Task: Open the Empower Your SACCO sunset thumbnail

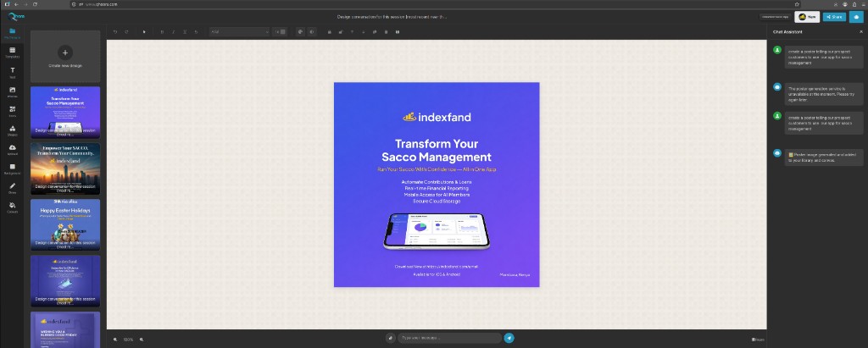Action: coord(65,168)
